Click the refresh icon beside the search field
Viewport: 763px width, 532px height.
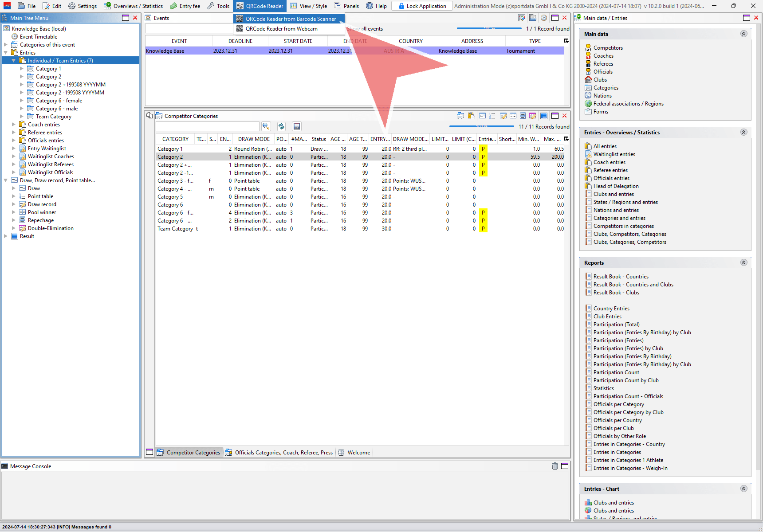281,126
